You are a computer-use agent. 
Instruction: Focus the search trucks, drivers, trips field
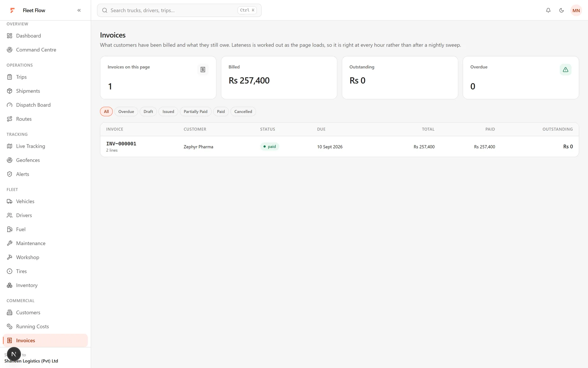coord(179,10)
